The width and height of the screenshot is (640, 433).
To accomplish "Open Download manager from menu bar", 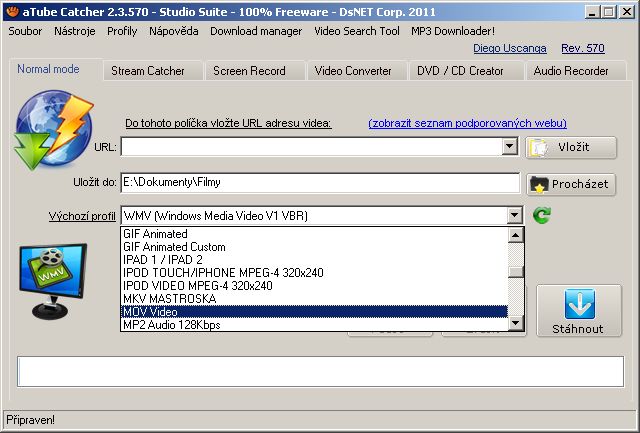I will [x=256, y=31].
